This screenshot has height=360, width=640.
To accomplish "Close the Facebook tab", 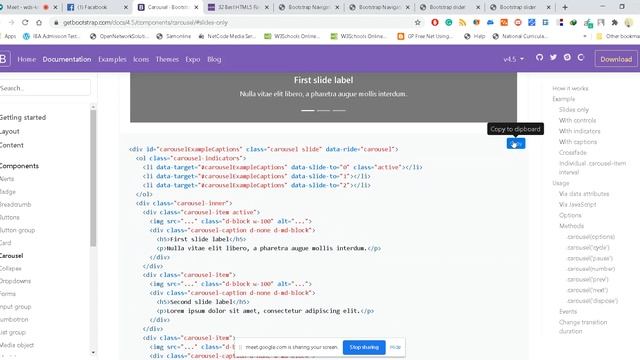I will click(125, 7).
